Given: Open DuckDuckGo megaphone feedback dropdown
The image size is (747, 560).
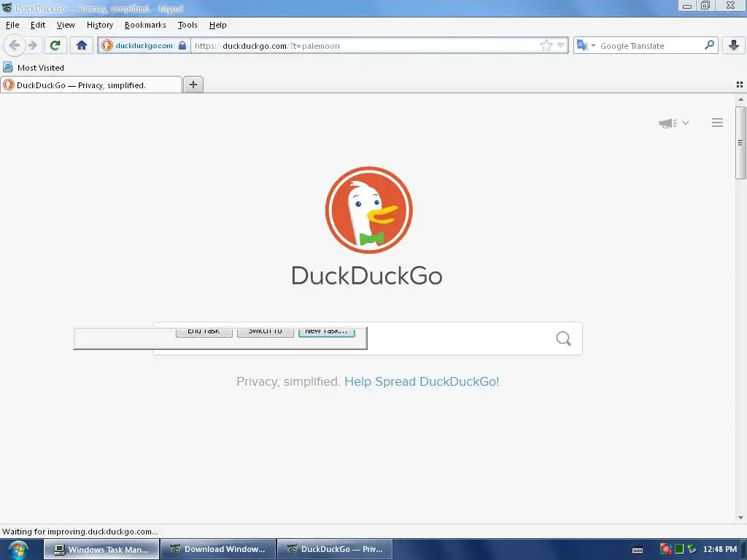Looking at the screenshot, I should (673, 122).
